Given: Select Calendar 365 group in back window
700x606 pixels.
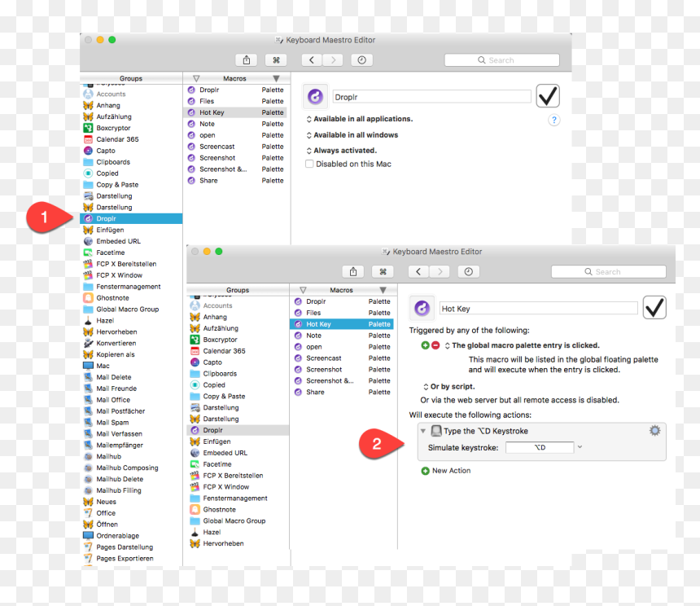Looking at the screenshot, I should (131, 139).
